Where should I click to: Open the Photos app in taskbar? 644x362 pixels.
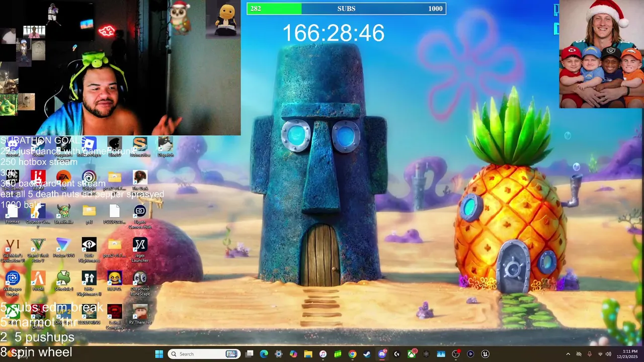pyautogui.click(x=441, y=354)
